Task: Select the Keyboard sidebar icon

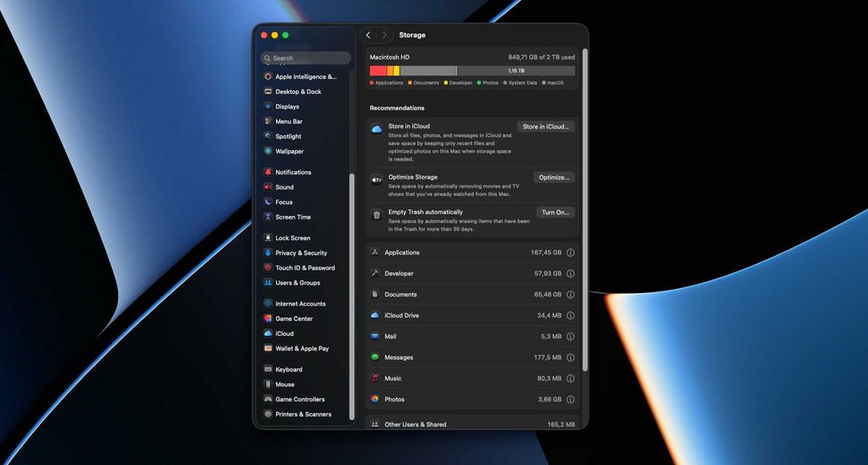Action: [268, 370]
